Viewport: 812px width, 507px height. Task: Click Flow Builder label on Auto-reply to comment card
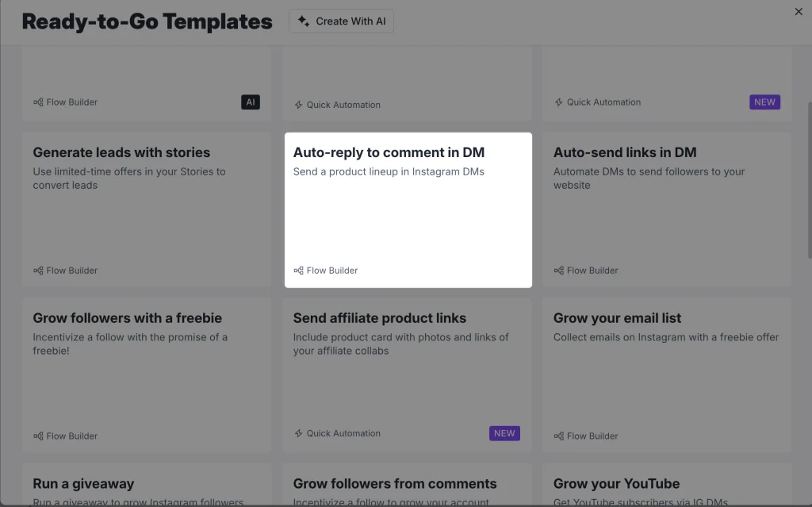332,271
